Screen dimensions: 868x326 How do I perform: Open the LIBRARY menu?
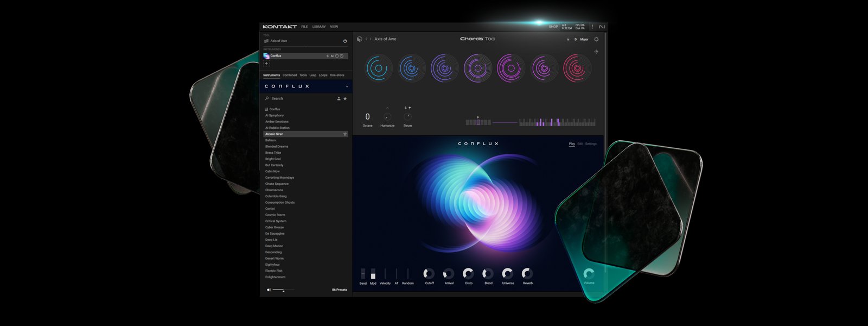(x=319, y=27)
